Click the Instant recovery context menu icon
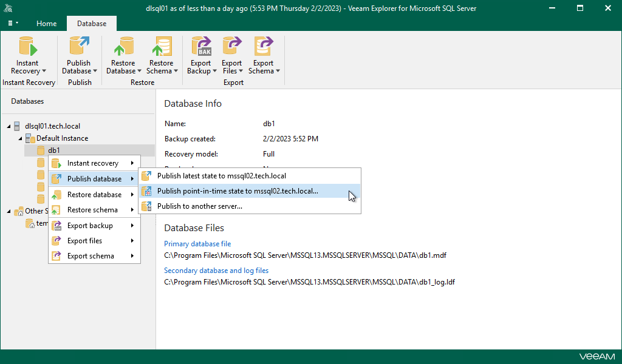The height and width of the screenshot is (364, 622). point(56,163)
